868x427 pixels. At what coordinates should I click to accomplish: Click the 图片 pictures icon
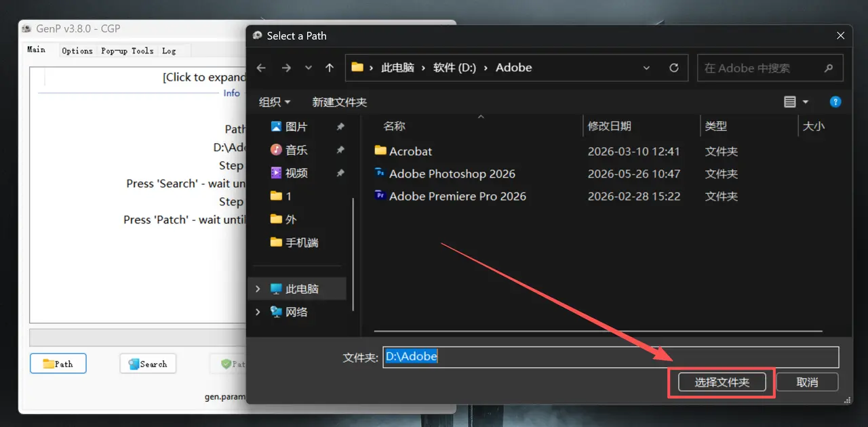[x=276, y=127]
